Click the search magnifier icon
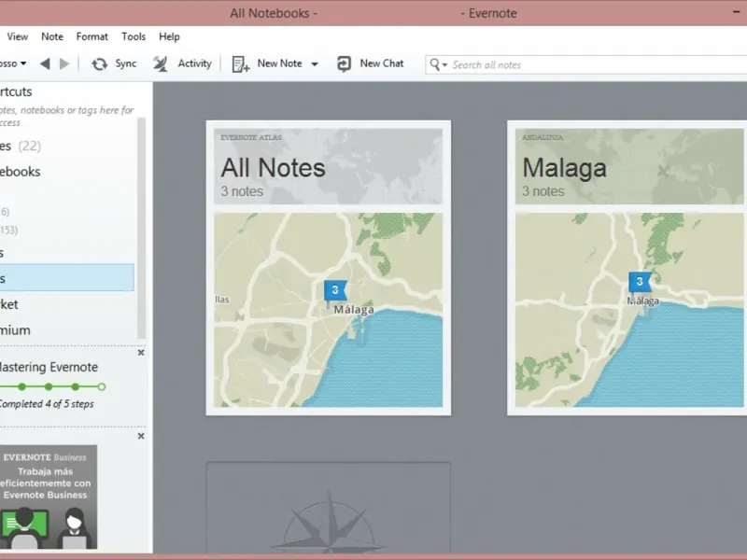This screenshot has width=747, height=560. click(x=436, y=64)
